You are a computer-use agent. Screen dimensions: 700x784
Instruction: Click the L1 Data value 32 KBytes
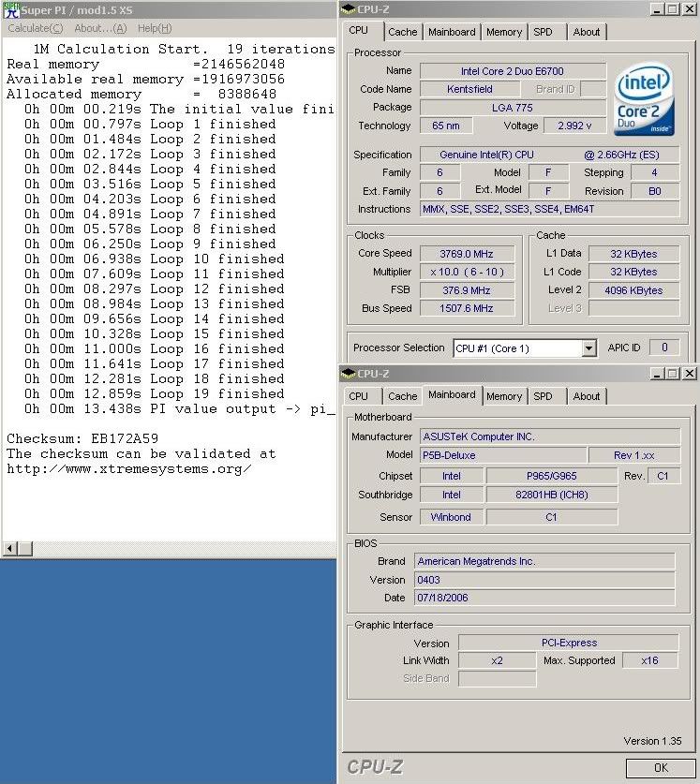[633, 254]
